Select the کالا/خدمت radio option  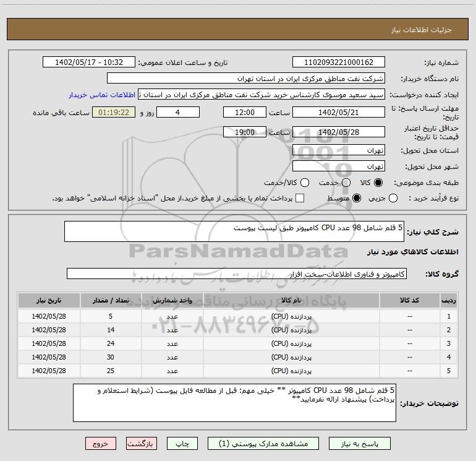click(x=305, y=183)
